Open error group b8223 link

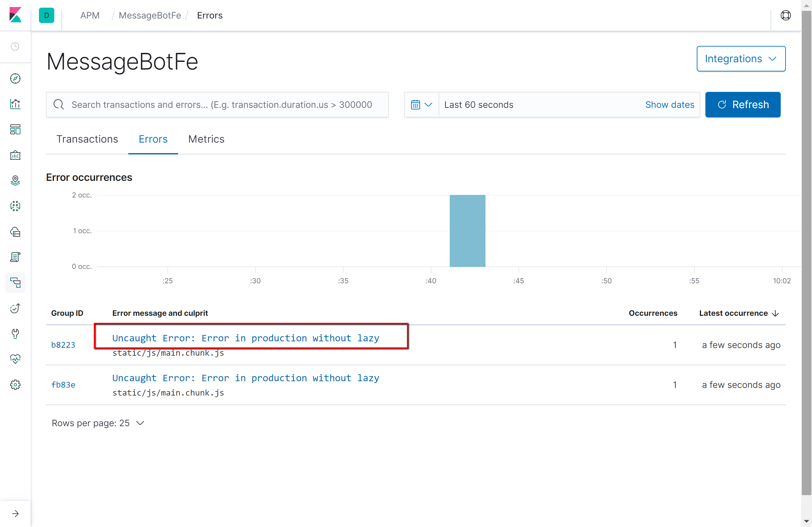tap(63, 345)
